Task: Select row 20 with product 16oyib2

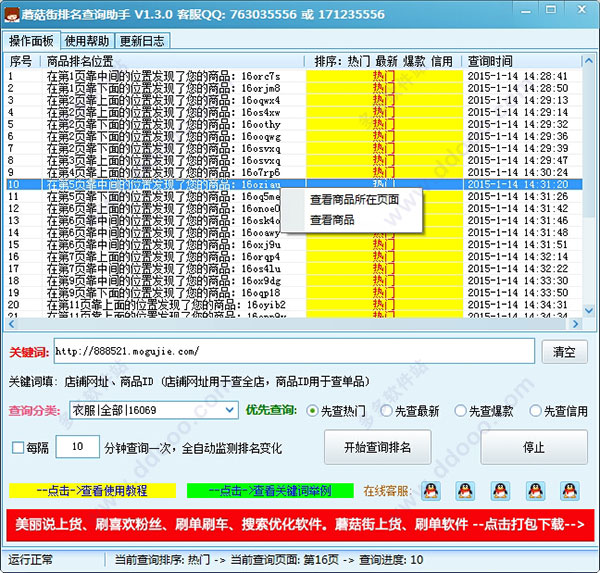Action: tap(294, 305)
